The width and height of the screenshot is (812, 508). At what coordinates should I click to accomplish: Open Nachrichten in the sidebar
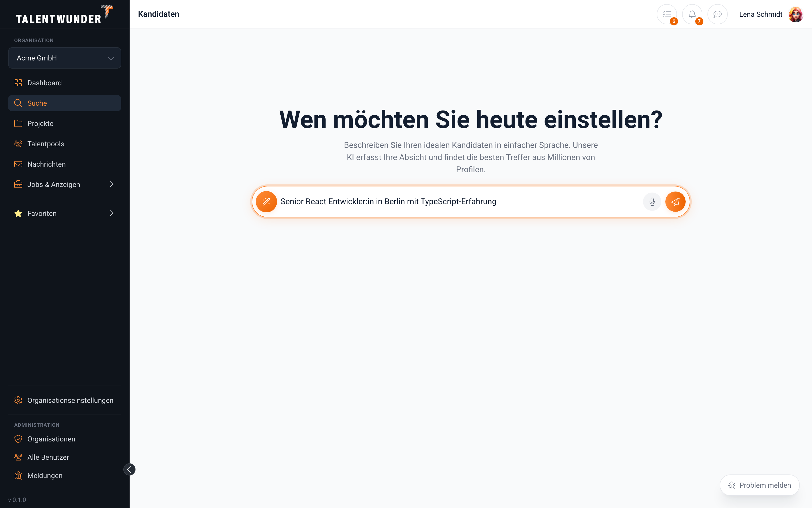64,164
